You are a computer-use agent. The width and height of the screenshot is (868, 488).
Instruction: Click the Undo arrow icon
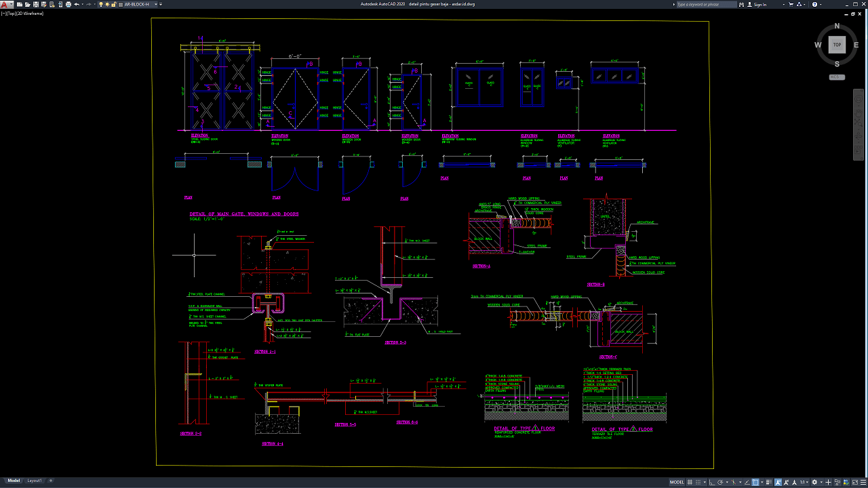(76, 4)
